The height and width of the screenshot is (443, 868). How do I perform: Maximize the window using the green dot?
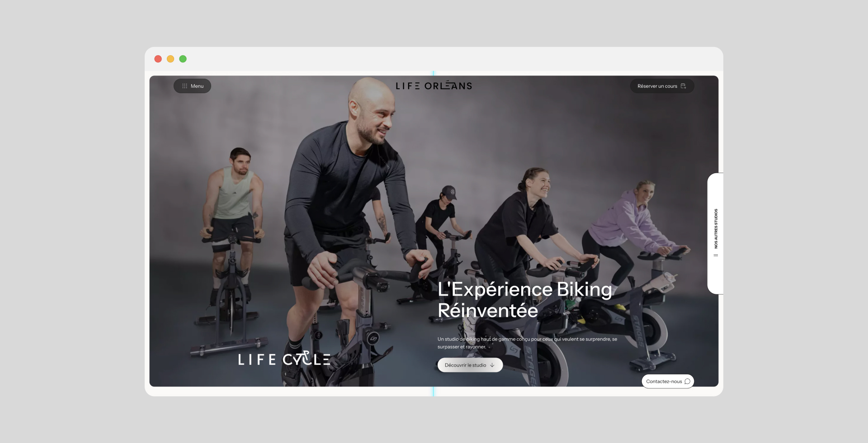point(183,59)
